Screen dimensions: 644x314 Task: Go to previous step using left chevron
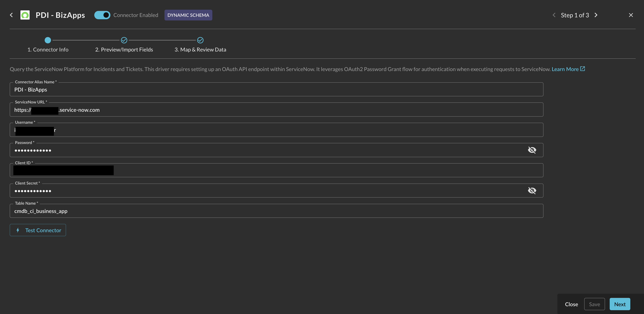554,15
